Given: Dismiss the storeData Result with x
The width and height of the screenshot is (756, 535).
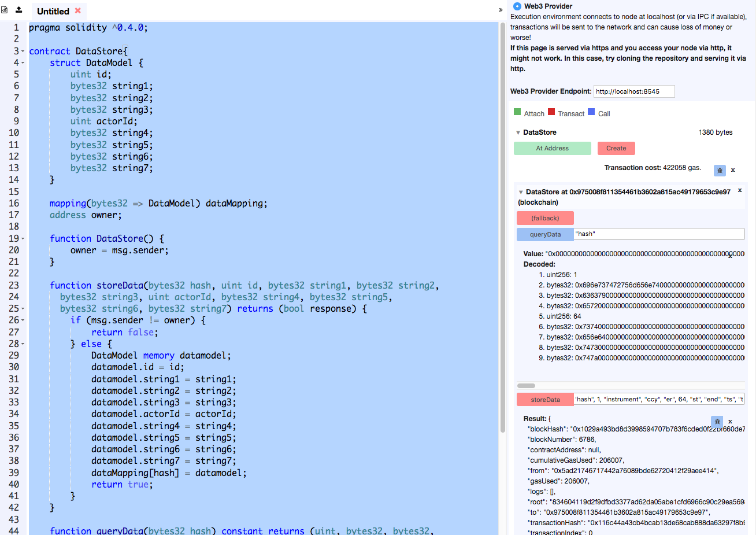Looking at the screenshot, I should click(x=730, y=422).
